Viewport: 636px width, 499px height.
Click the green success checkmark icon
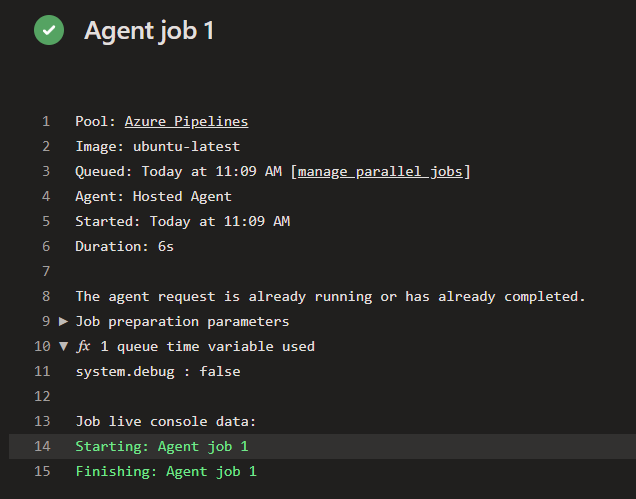49,30
